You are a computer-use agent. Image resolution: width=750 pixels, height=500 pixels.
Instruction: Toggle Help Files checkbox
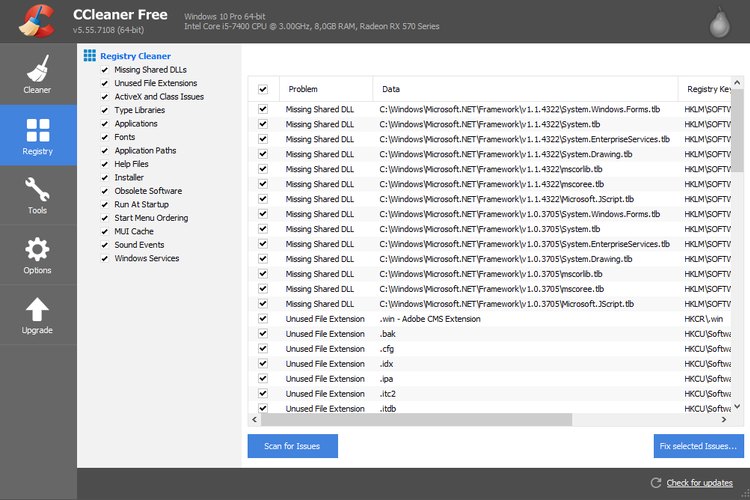(105, 164)
